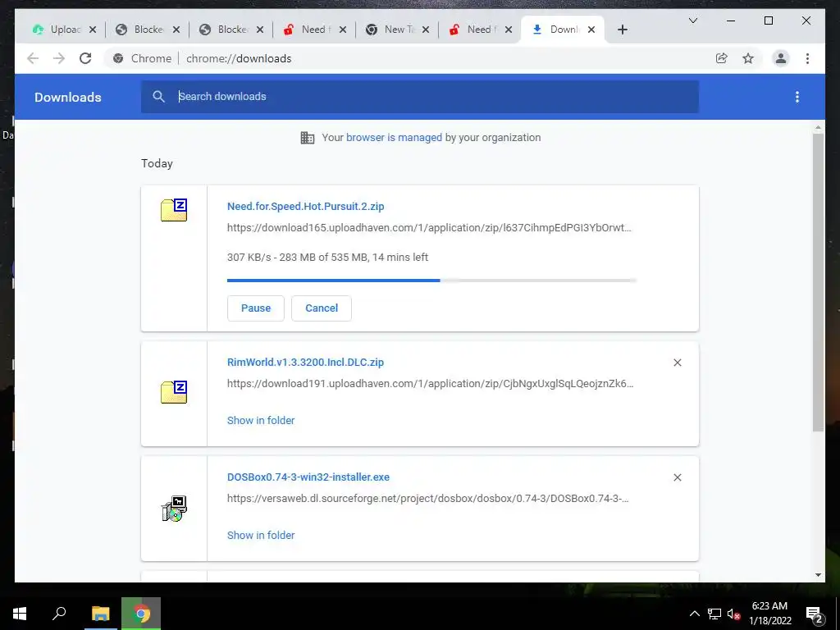Open Need.for.Speed.Hot.Pursuit.2.zip file link

tap(305, 206)
